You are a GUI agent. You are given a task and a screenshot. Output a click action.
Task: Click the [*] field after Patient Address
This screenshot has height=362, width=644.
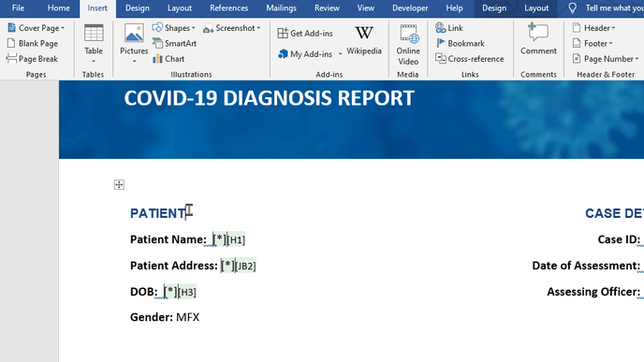227,266
